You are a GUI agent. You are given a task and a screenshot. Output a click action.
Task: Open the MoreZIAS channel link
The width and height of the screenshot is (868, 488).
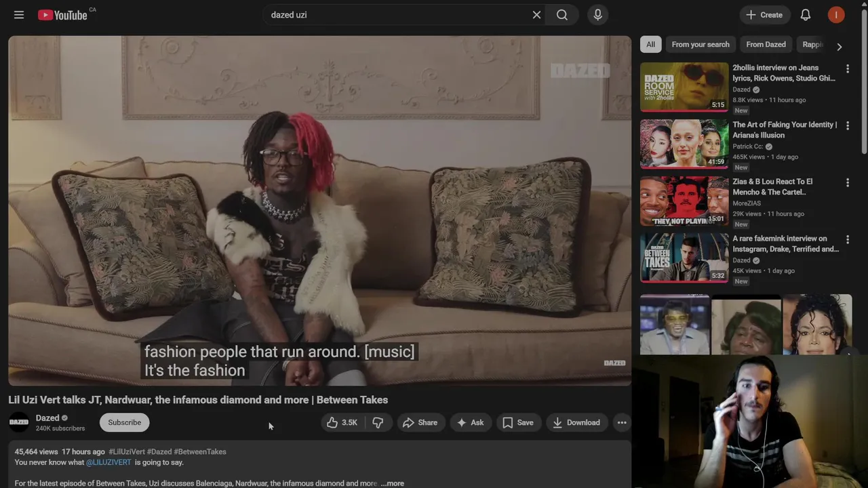[x=747, y=203]
